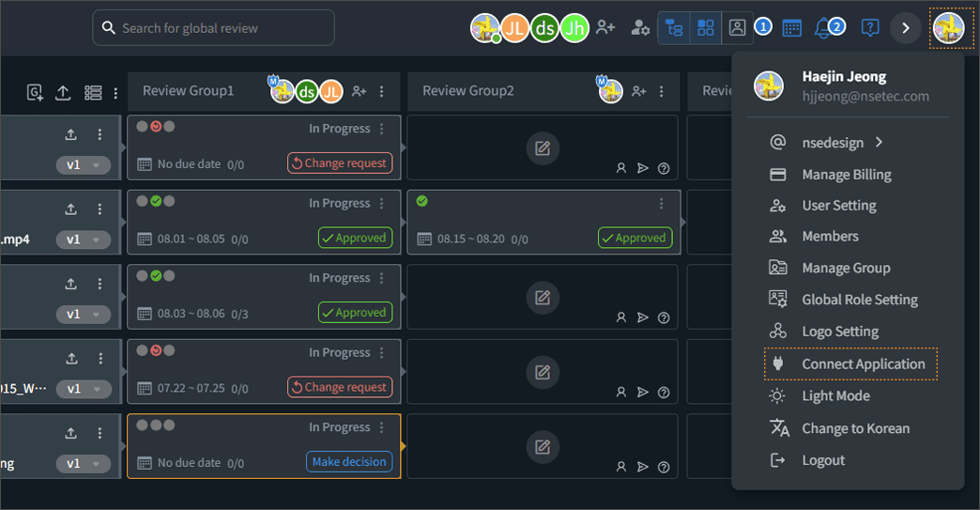Image resolution: width=980 pixels, height=510 pixels.
Task: Toggle Light Mode in profile menu
Action: click(x=835, y=395)
